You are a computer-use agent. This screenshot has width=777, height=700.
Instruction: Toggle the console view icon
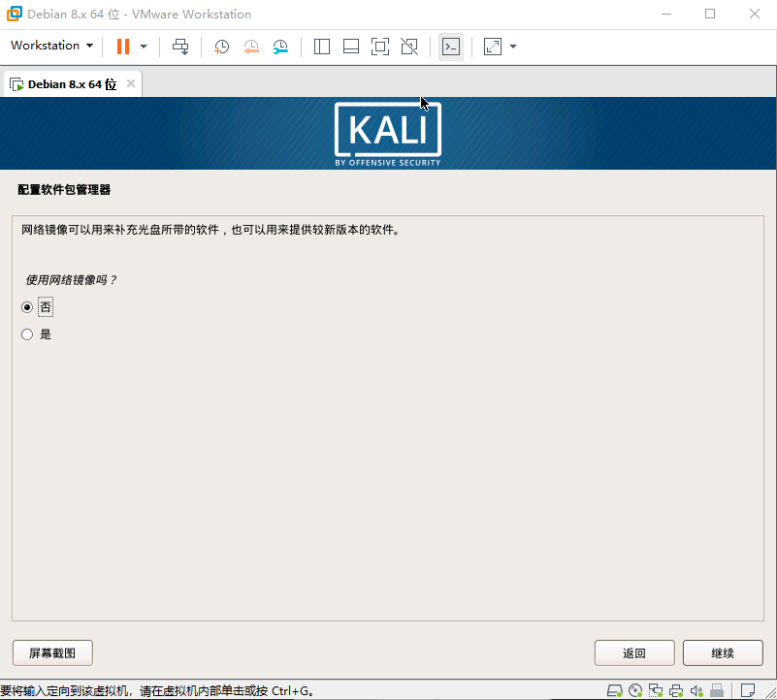[451, 47]
